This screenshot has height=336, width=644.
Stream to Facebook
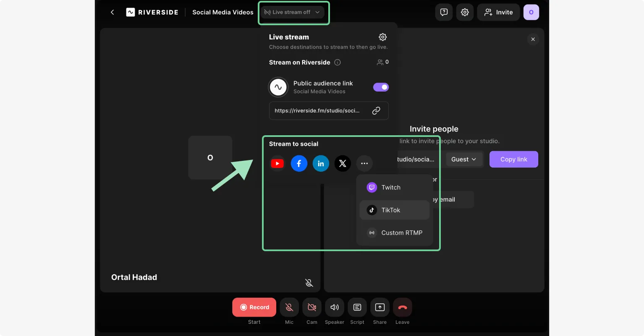pyautogui.click(x=299, y=163)
